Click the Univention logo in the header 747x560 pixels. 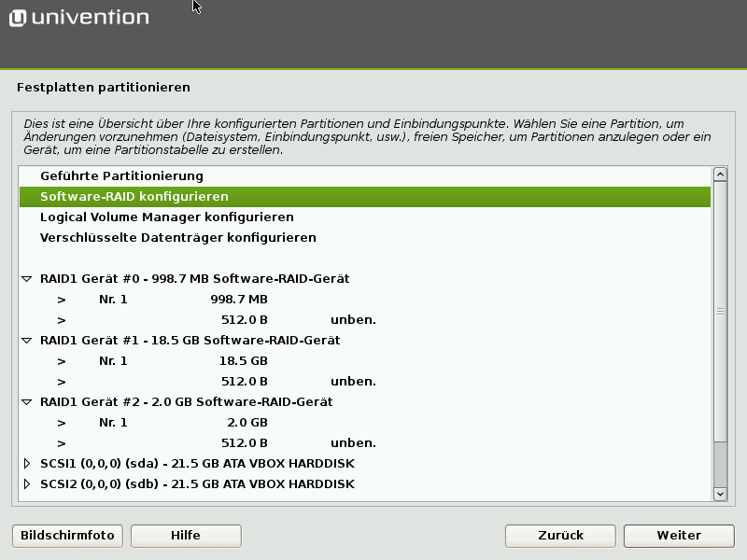point(79,18)
